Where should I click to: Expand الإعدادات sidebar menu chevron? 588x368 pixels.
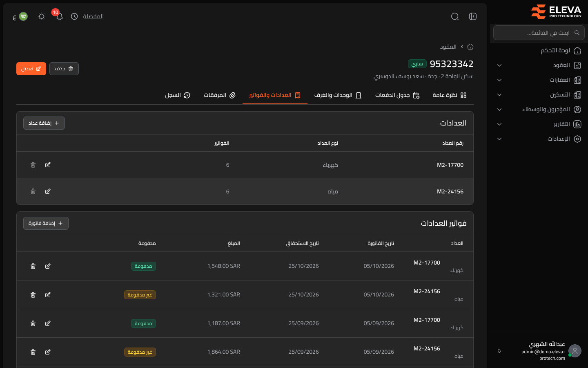click(x=499, y=139)
